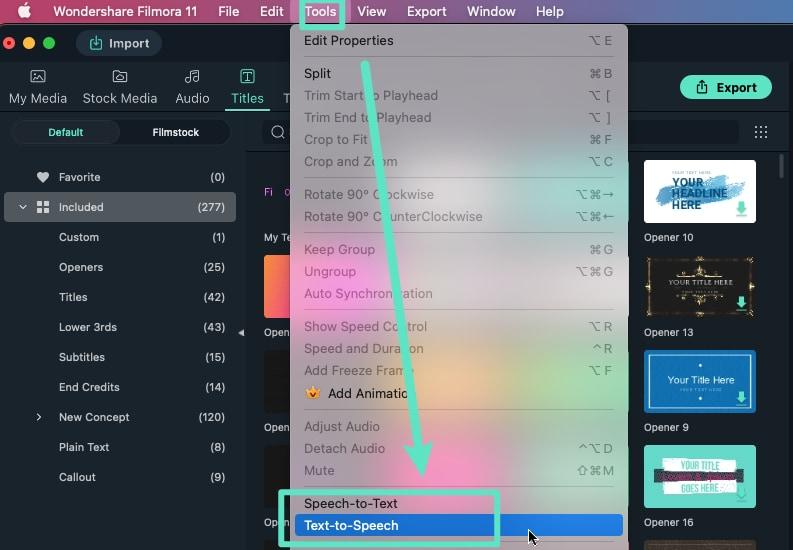Collapse the Included category chevron
The width and height of the screenshot is (793, 550).
click(23, 207)
